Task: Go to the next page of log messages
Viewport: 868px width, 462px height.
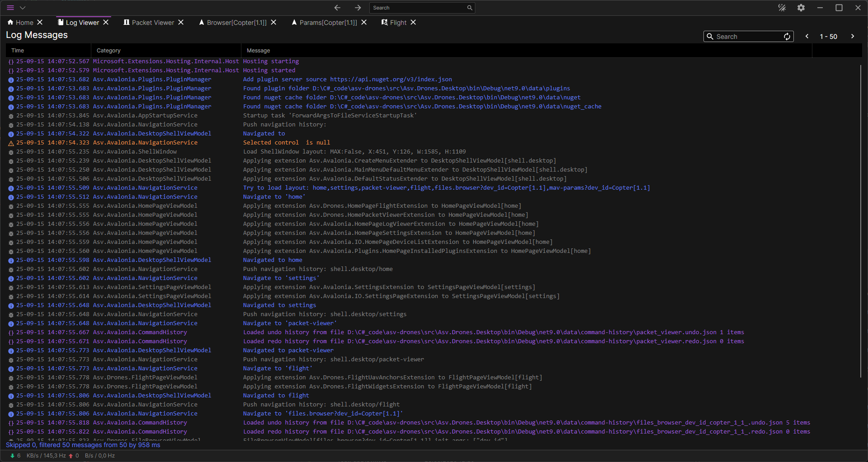Action: 853,37
